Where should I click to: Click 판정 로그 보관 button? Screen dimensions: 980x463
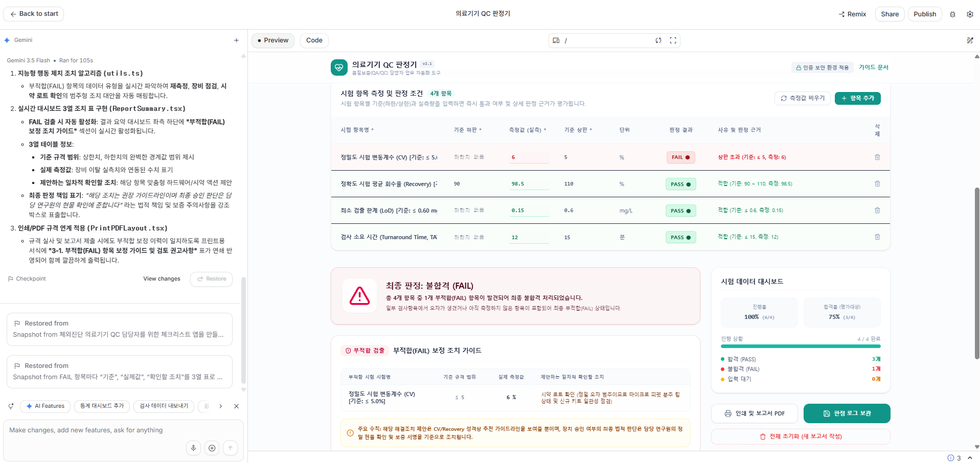pos(847,413)
